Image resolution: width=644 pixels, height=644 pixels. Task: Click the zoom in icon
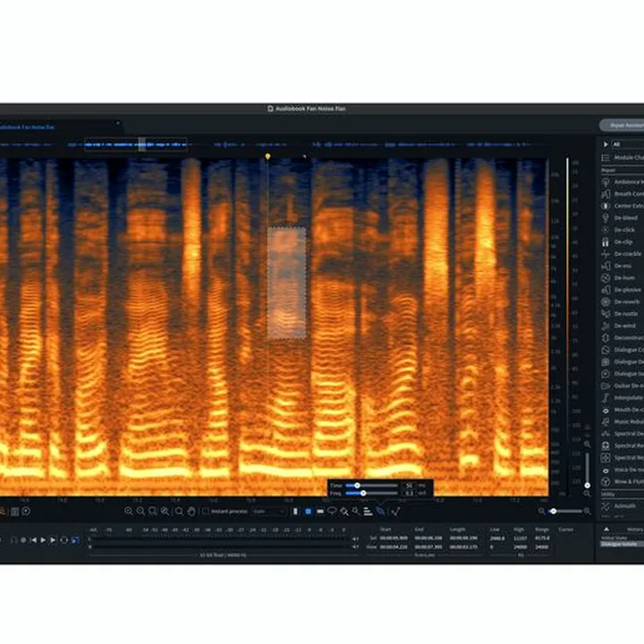(x=129, y=512)
